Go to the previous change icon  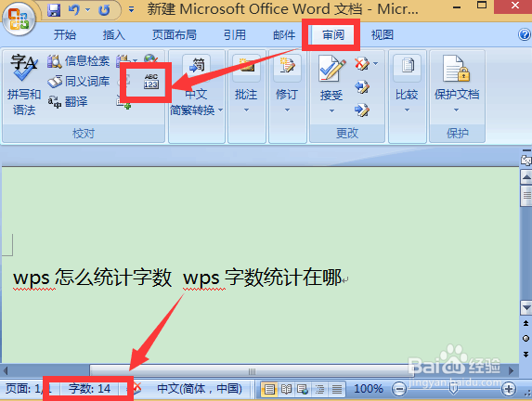click(x=362, y=87)
